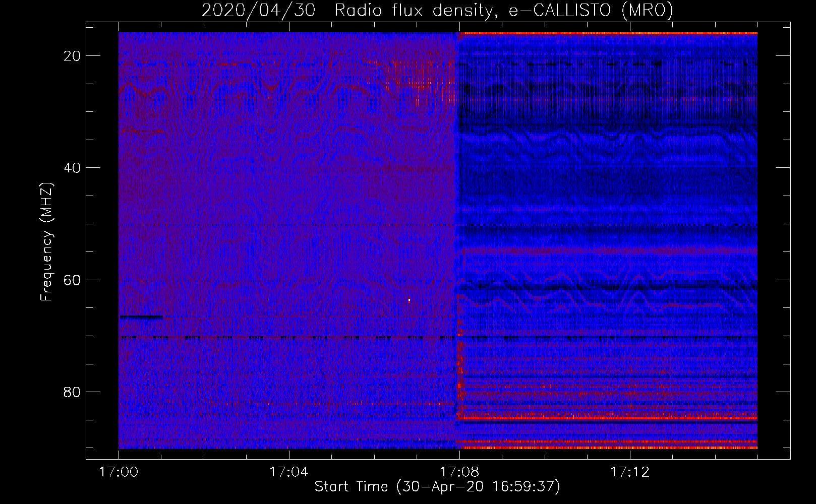Click the 60 MHz frequency tick label
Image resolution: width=816 pixels, height=504 pixels.
coord(73,280)
